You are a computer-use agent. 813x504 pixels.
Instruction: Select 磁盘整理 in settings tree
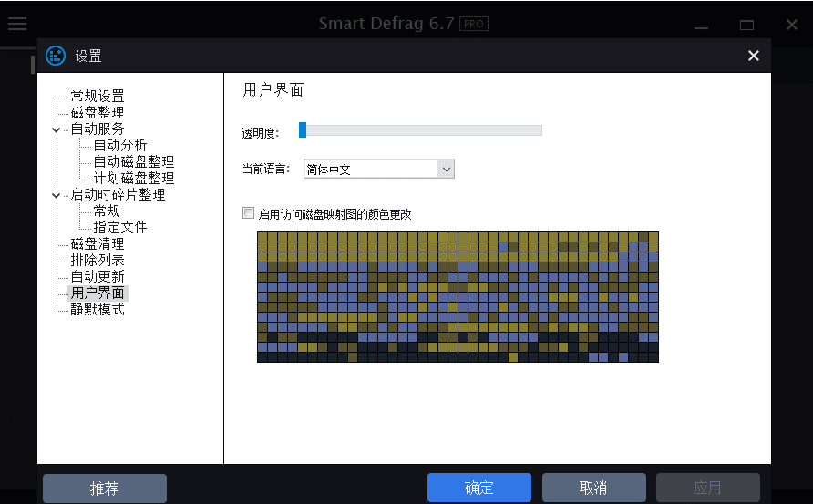pyautogui.click(x=98, y=112)
